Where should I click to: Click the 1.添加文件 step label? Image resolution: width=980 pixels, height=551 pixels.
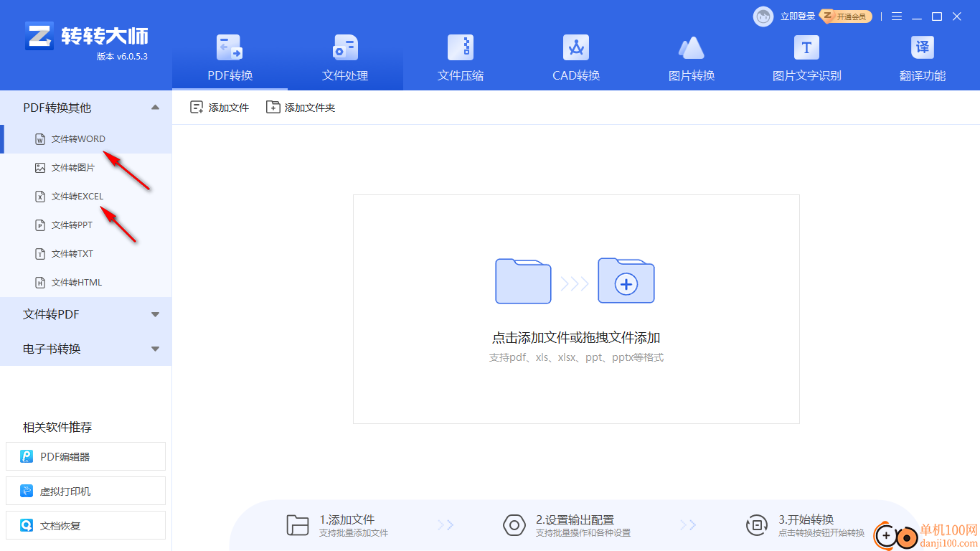click(x=347, y=519)
